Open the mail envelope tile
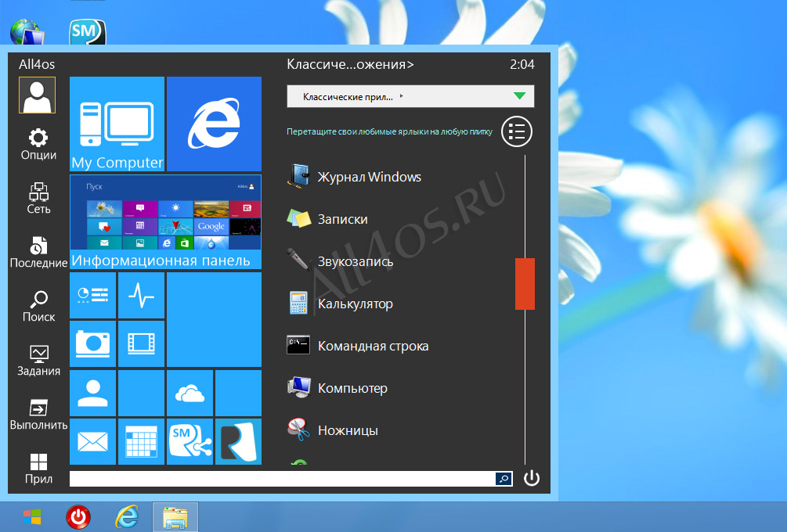This screenshot has height=532, width=787. click(93, 442)
